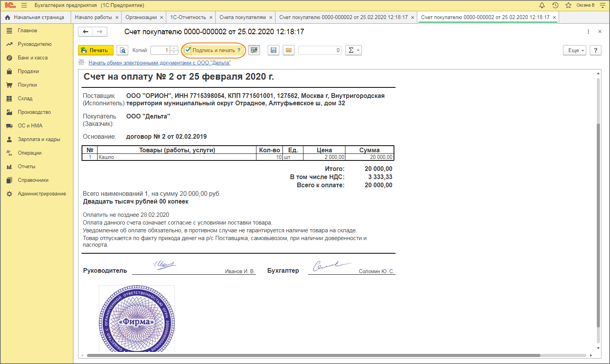Click user name Оксана В
Image resolution: width=610 pixels, height=364 pixels.
pyautogui.click(x=585, y=5)
